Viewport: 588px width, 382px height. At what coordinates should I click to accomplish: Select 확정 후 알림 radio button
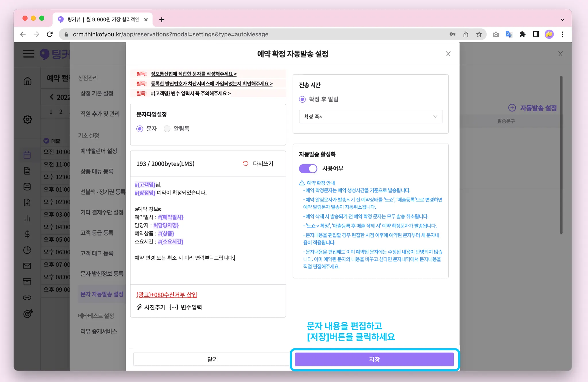pos(302,99)
